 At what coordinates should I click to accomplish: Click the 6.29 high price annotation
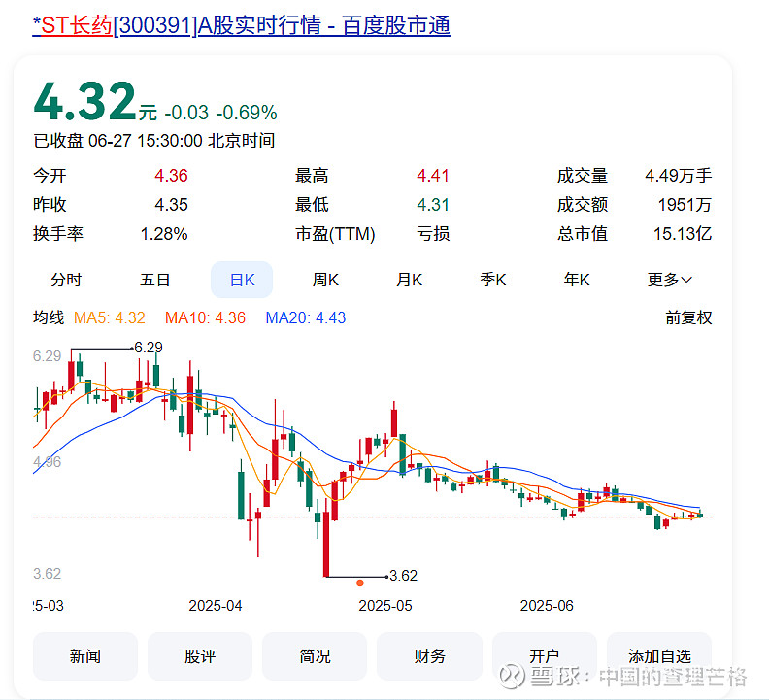[x=149, y=348]
